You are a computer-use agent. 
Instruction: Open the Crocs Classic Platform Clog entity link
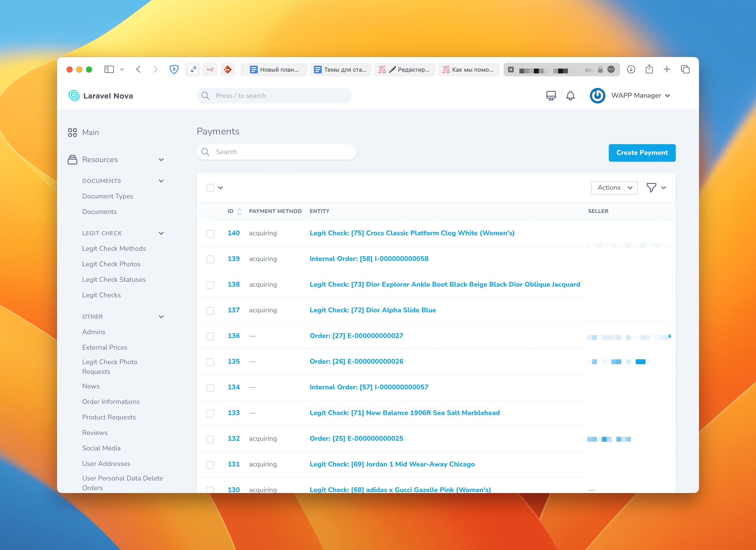click(412, 233)
